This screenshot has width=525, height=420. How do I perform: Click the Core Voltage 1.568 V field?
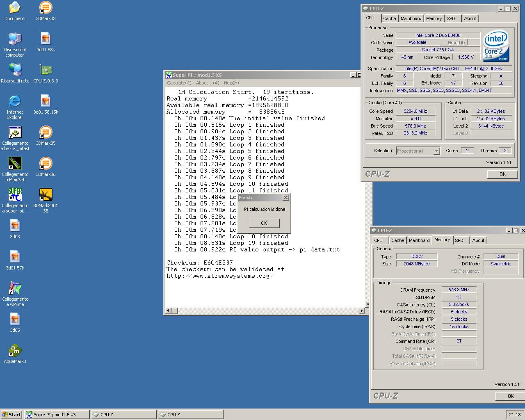click(x=466, y=57)
